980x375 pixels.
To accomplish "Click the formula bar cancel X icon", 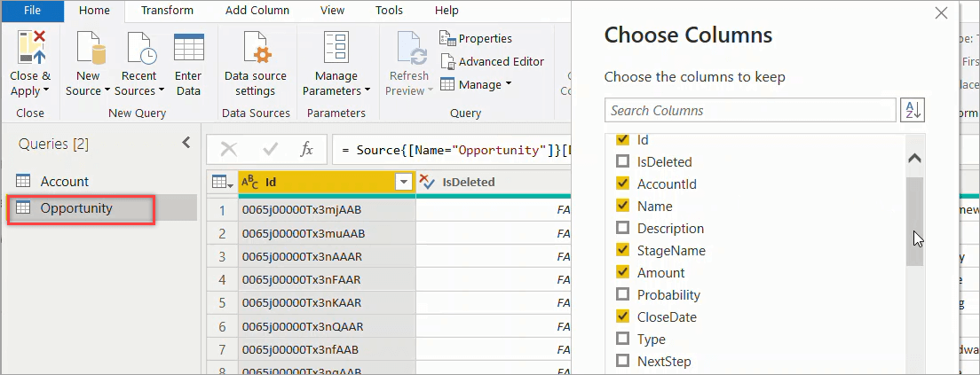I will [x=229, y=149].
